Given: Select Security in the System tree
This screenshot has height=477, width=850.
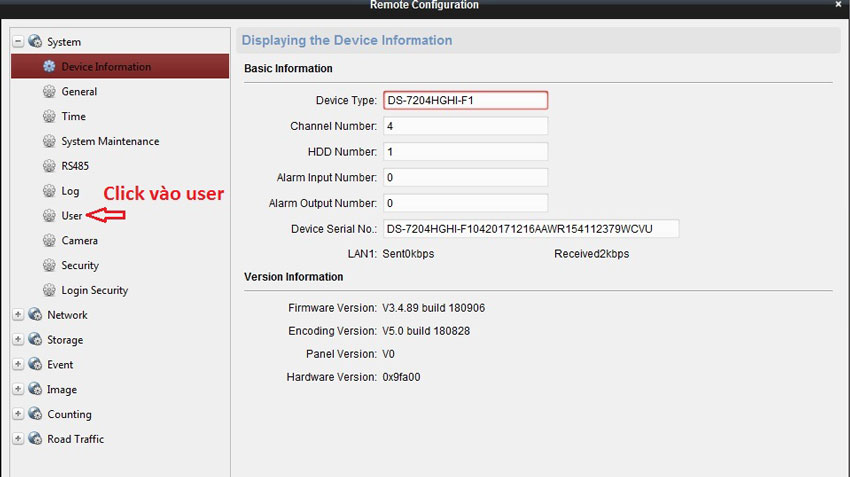Looking at the screenshot, I should pyautogui.click(x=80, y=266).
